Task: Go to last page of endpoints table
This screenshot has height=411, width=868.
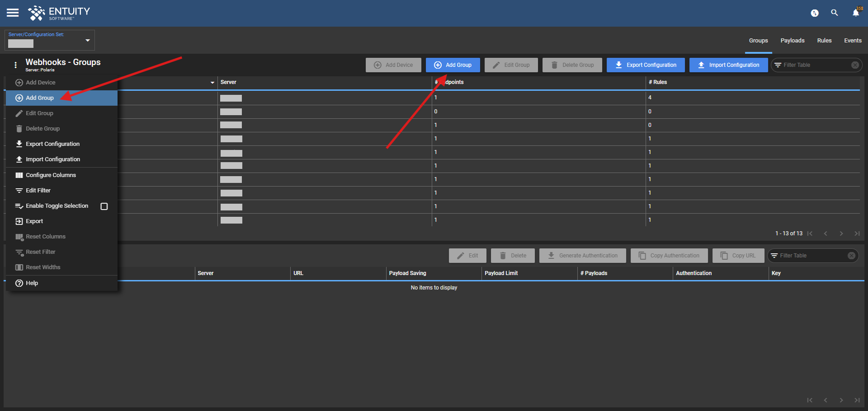Action: click(x=857, y=400)
